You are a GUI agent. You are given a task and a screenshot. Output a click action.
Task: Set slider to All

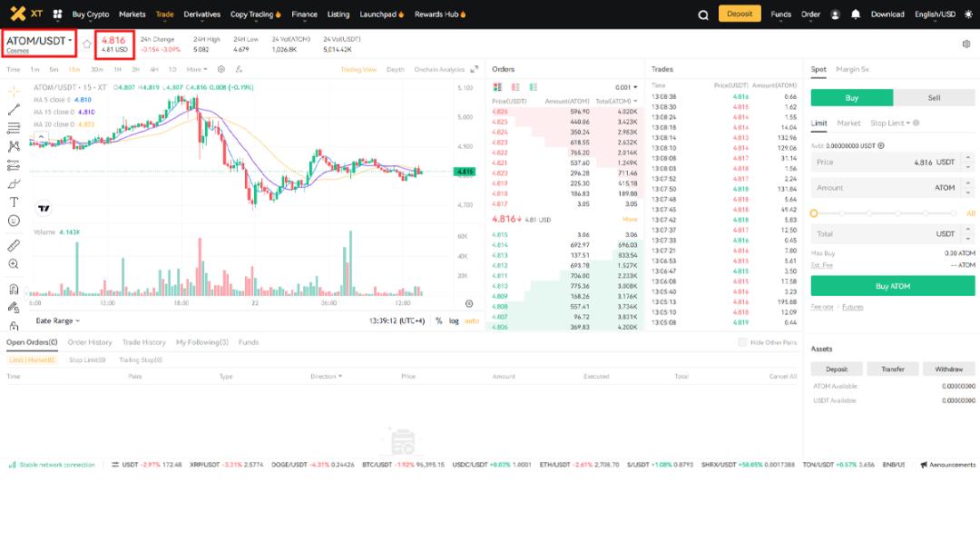(971, 213)
